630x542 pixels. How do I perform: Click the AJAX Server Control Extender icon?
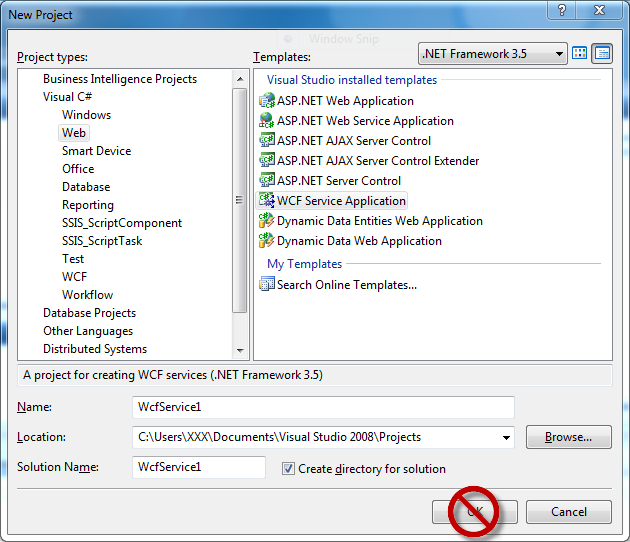coord(267,160)
